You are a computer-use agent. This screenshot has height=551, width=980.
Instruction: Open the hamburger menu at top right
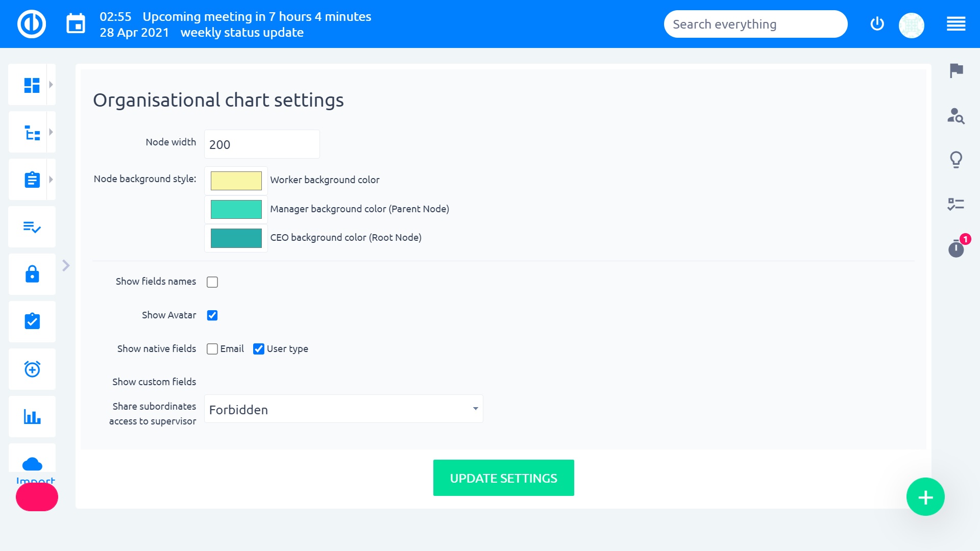tap(955, 24)
